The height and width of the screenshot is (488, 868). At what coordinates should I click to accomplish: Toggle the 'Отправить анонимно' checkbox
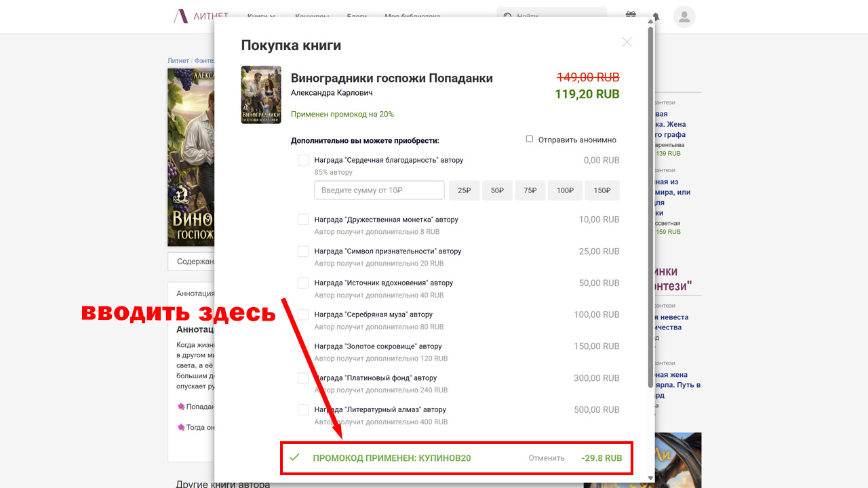pos(530,139)
